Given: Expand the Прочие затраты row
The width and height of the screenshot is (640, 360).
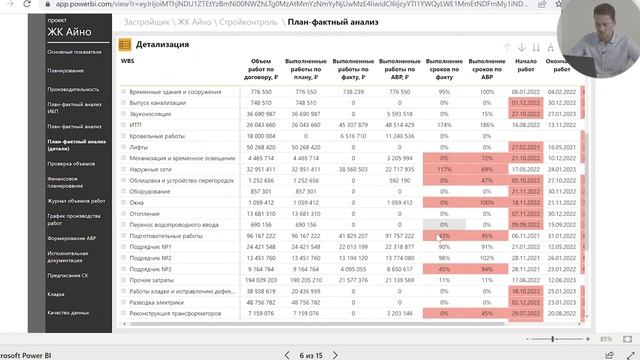Looking at the screenshot, I should pos(123,280).
